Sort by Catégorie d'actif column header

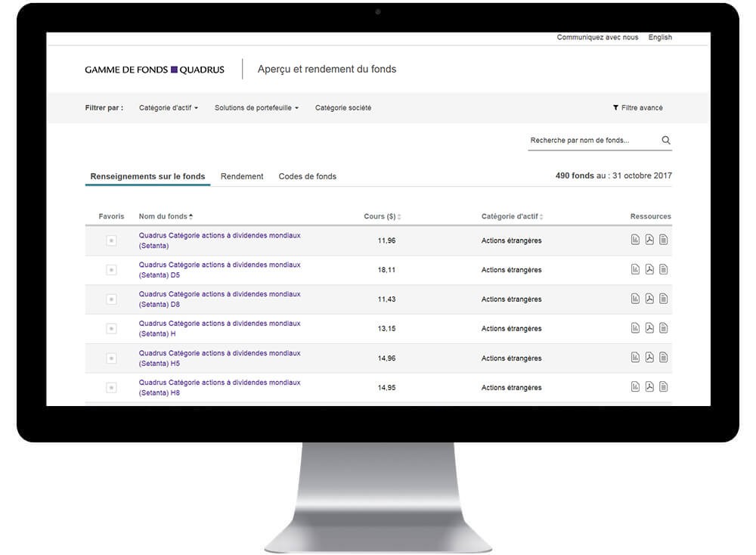[x=512, y=216]
